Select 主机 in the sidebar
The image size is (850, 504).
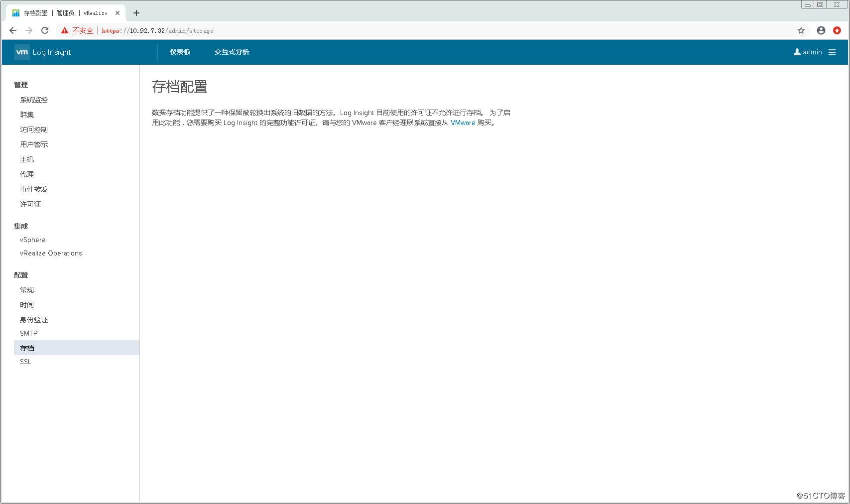coord(27,159)
